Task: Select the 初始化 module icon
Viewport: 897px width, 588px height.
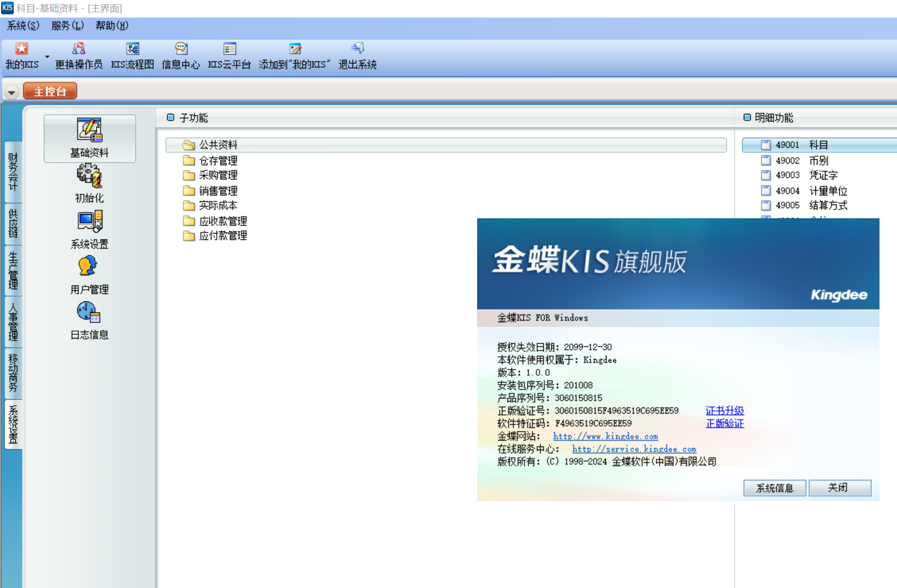Action: click(x=90, y=184)
